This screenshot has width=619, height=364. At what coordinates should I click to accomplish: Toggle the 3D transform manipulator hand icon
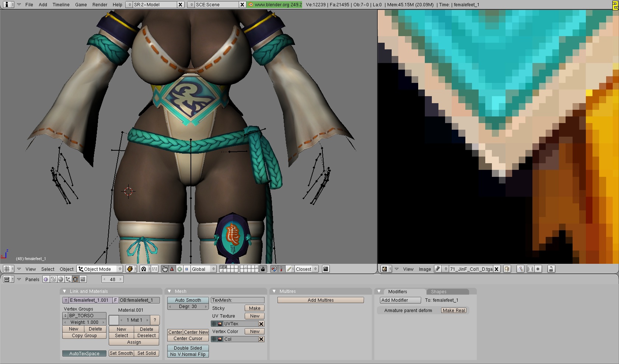pyautogui.click(x=165, y=269)
